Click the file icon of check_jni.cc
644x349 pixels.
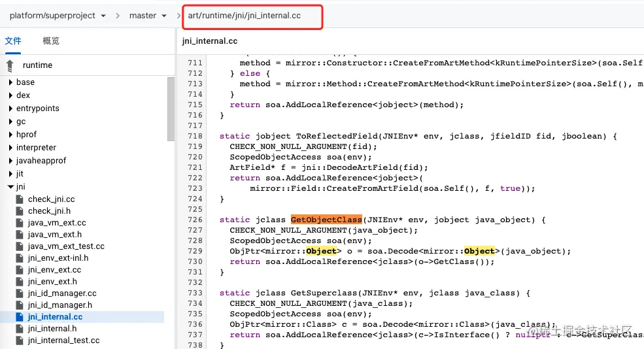point(20,199)
